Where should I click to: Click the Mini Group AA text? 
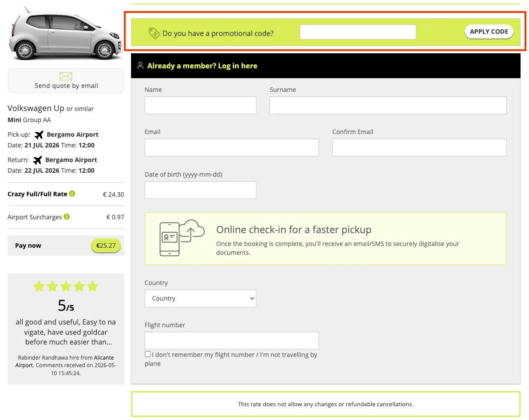[29, 120]
